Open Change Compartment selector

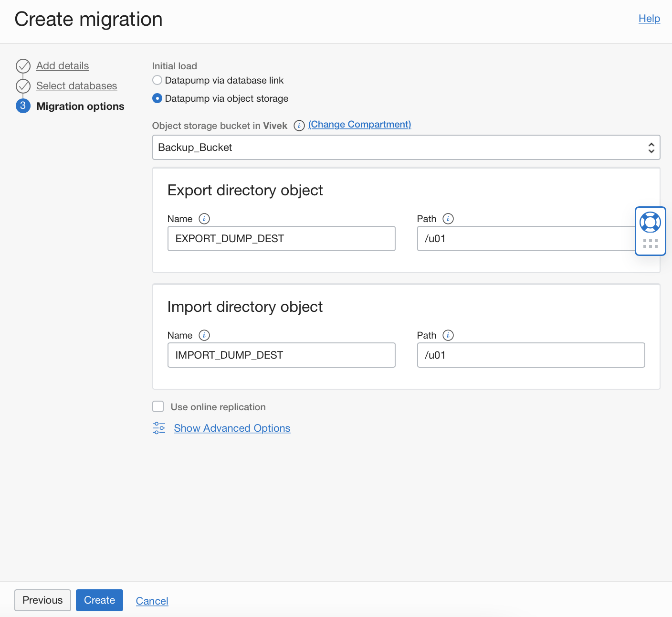pos(359,125)
